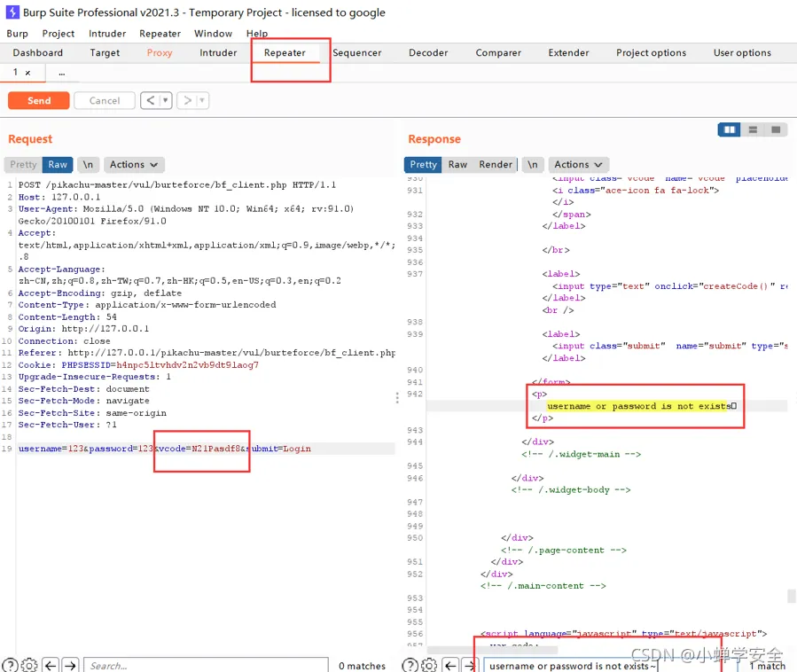
Task: Open response search help icon
Action: (x=410, y=665)
